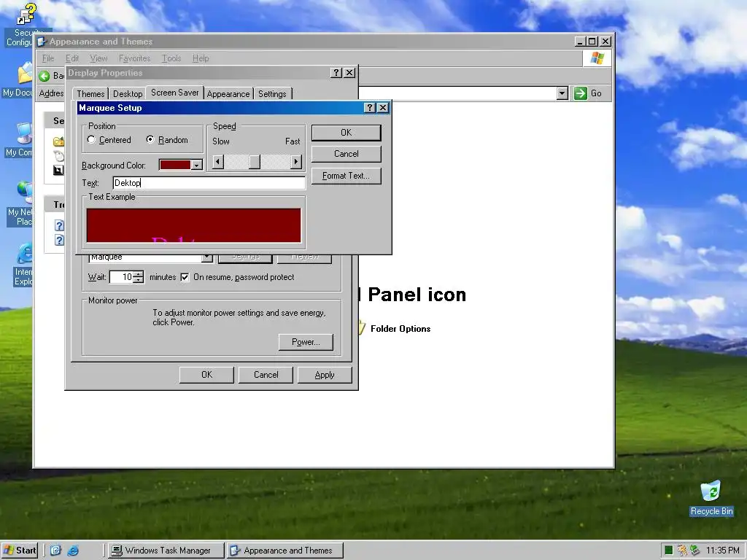The height and width of the screenshot is (560, 747).
Task: Open the Security Configuration desktop shortcut
Action: pyautogui.click(x=25, y=24)
